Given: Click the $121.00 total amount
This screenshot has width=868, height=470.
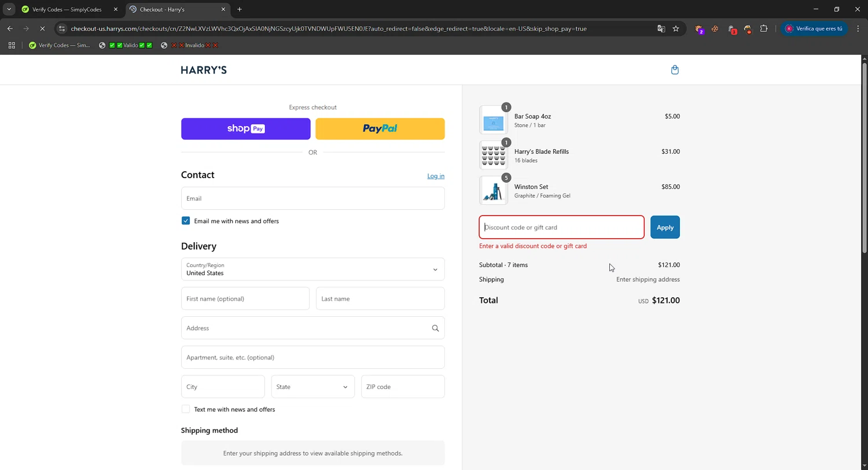Looking at the screenshot, I should [x=665, y=301].
